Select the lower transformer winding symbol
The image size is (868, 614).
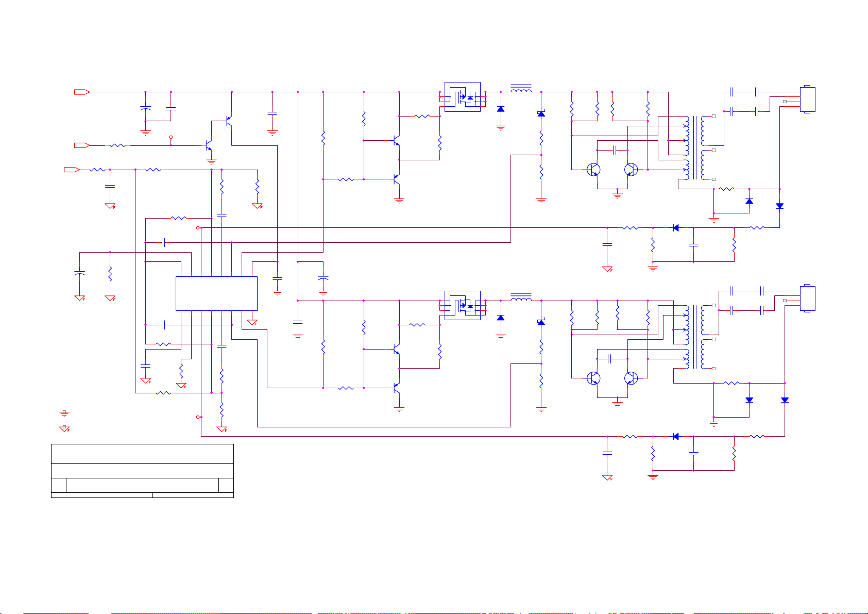pos(695,337)
